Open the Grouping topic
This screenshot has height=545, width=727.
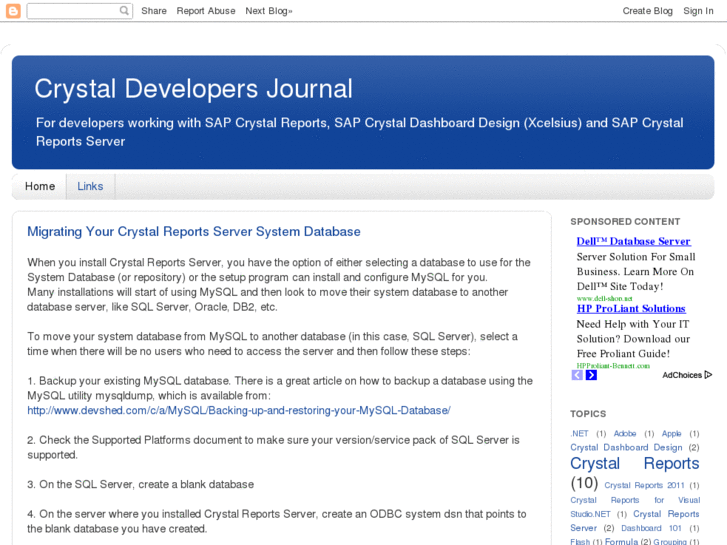pyautogui.click(x=670, y=541)
